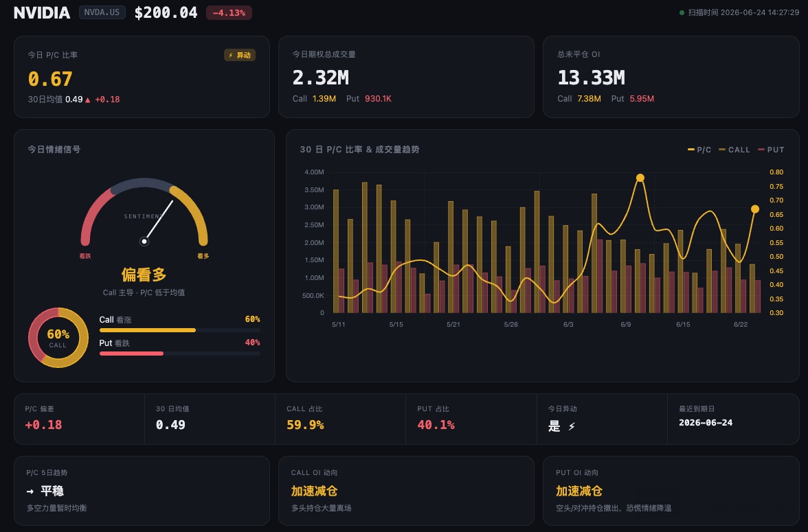Toggle the PUT legend series
Image resolution: width=808 pixels, height=532 pixels.
coord(771,150)
